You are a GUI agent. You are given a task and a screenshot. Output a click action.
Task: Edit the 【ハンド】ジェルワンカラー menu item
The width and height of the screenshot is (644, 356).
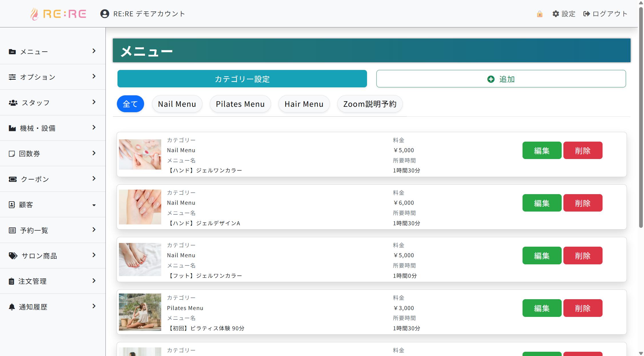pyautogui.click(x=541, y=150)
